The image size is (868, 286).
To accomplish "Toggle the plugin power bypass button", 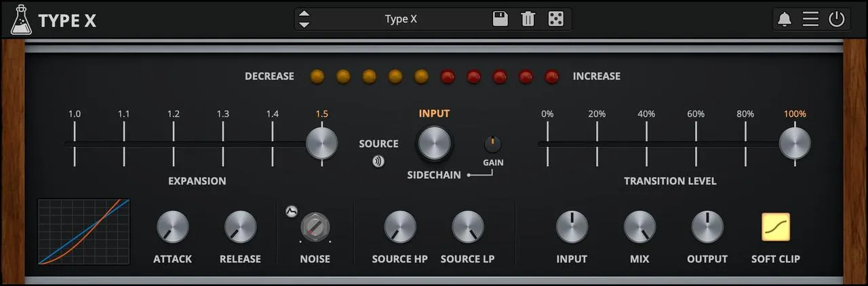I will (x=837, y=19).
